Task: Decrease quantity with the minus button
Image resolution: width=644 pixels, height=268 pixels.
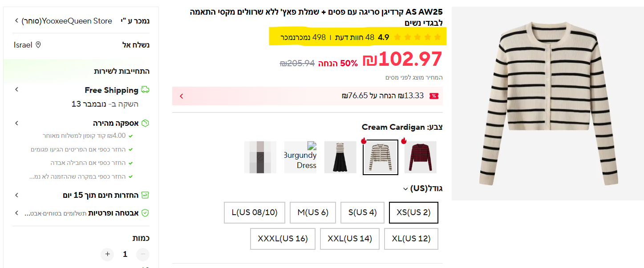Action: click(x=142, y=254)
